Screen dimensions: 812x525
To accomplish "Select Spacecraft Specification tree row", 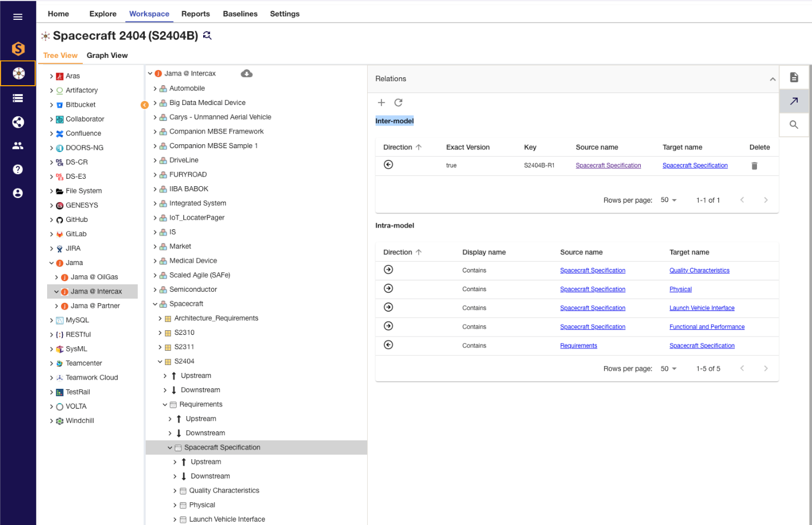I will pos(256,447).
